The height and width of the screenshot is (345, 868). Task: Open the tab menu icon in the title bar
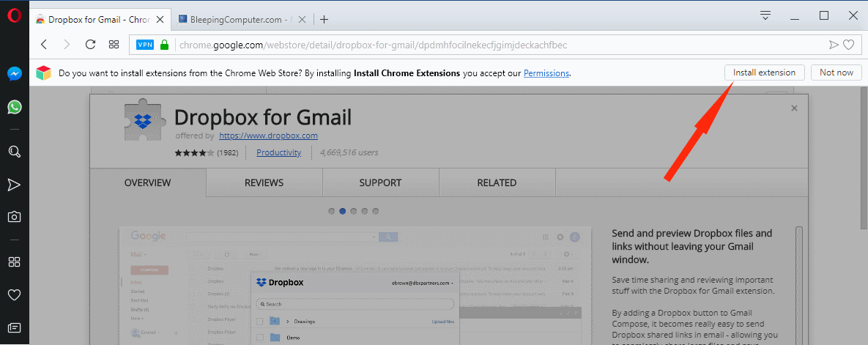(765, 15)
